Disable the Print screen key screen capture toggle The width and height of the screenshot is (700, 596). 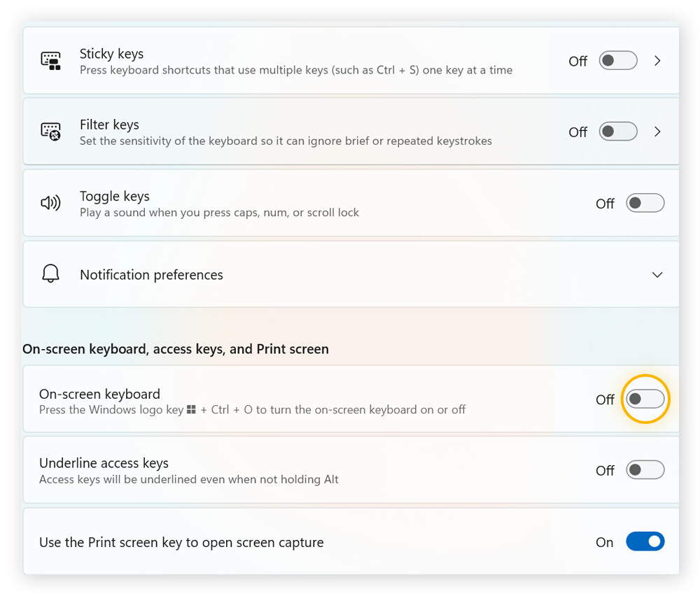(645, 541)
